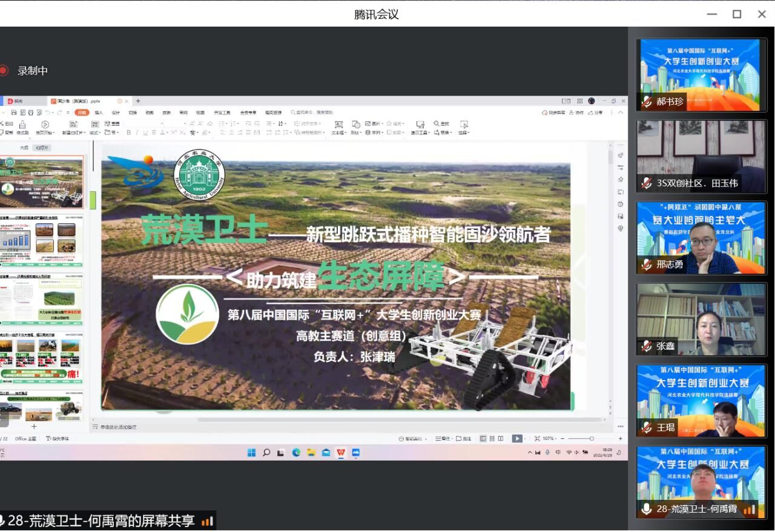Click 单击此处添加备注 notes area

(x=119, y=427)
